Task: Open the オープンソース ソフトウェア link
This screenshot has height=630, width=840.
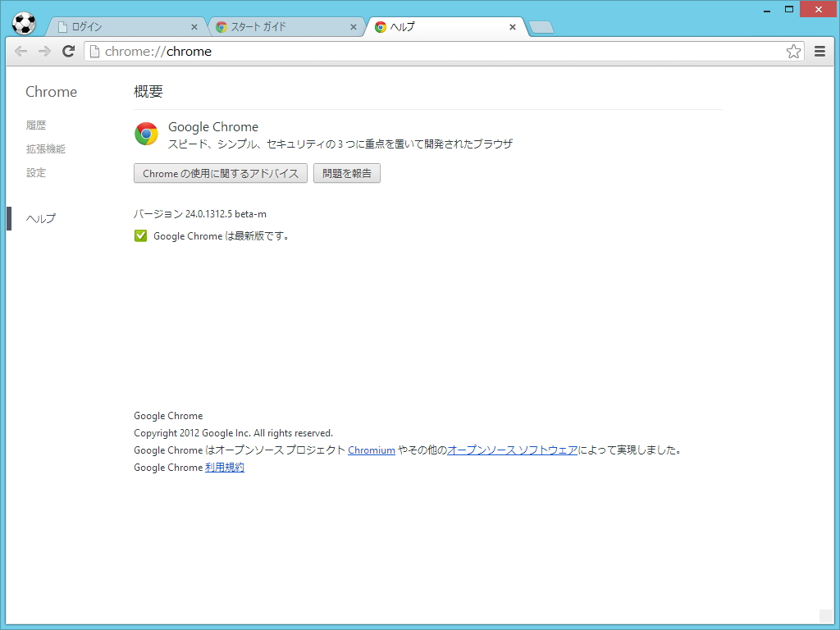Action: coord(511,450)
